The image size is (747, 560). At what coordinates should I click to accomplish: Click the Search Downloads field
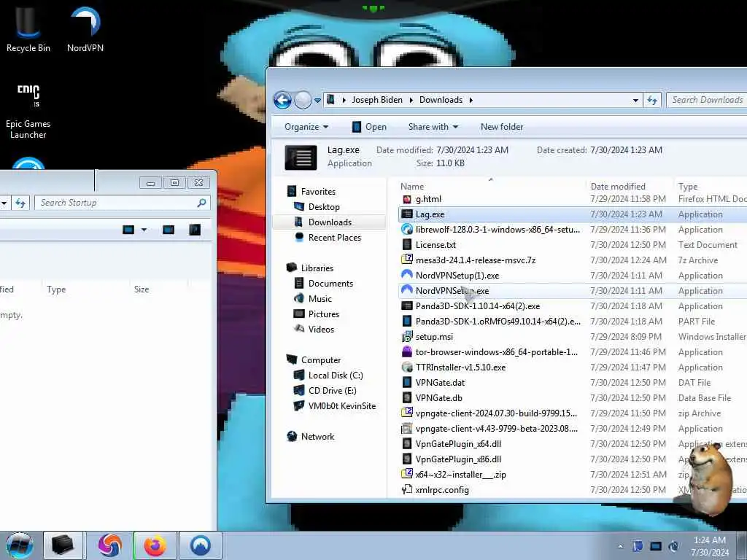pyautogui.click(x=707, y=100)
